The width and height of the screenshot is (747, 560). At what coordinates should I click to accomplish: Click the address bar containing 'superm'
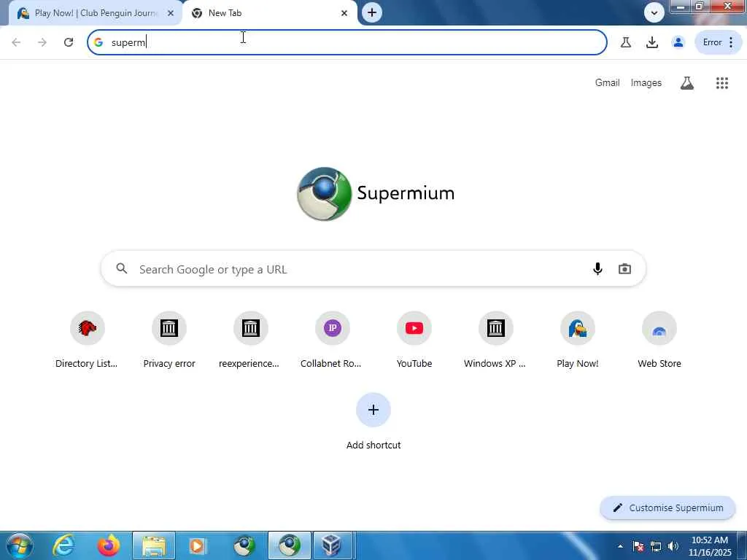(x=347, y=42)
